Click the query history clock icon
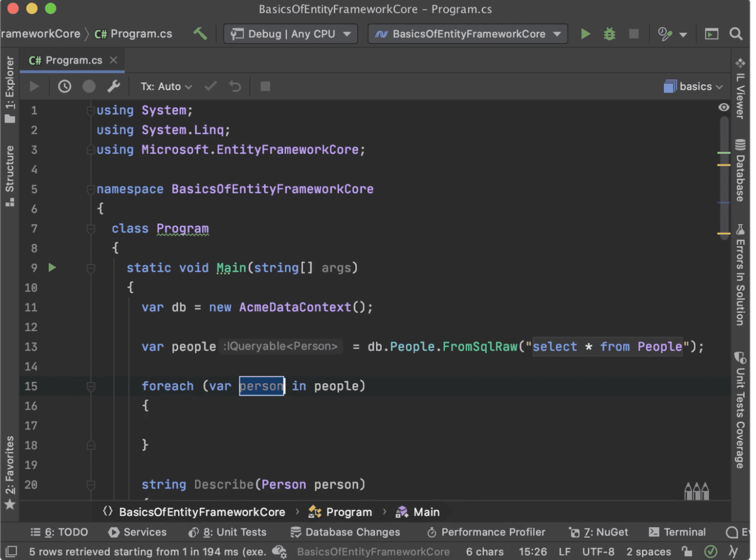Image resolution: width=756 pixels, height=560 pixels. coord(64,86)
